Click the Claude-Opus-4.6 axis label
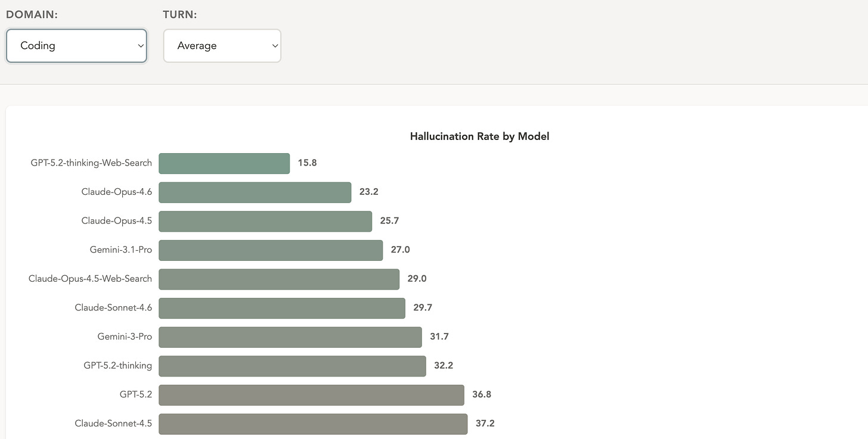 [117, 192]
